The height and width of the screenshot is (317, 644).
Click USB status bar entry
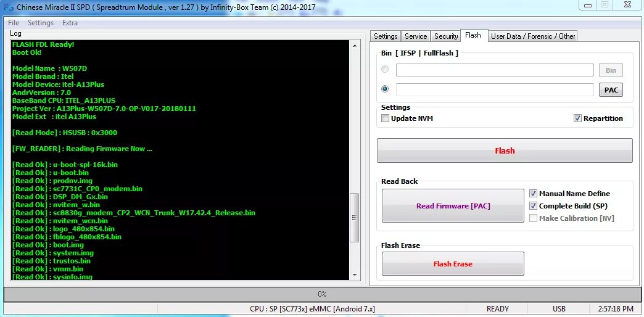pos(559,309)
